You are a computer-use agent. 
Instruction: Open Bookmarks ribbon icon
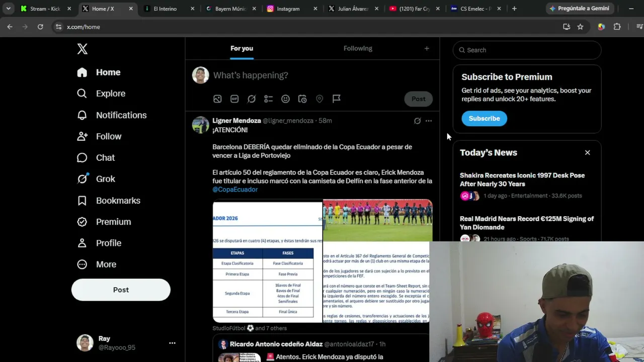tap(82, 201)
